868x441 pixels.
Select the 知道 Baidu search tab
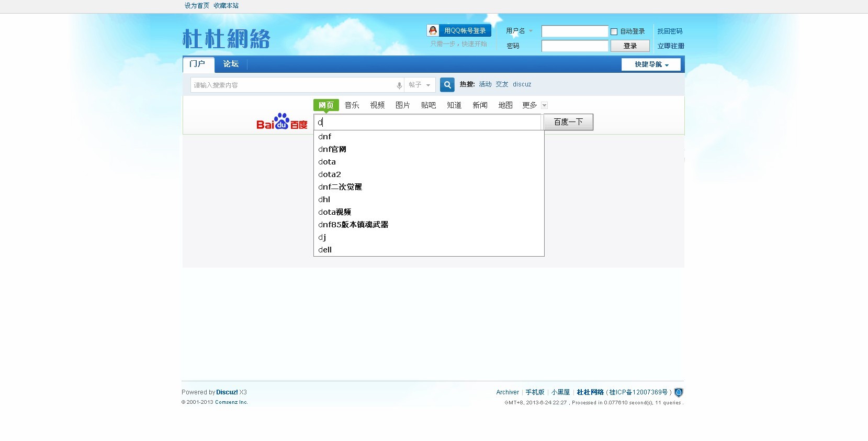click(454, 105)
